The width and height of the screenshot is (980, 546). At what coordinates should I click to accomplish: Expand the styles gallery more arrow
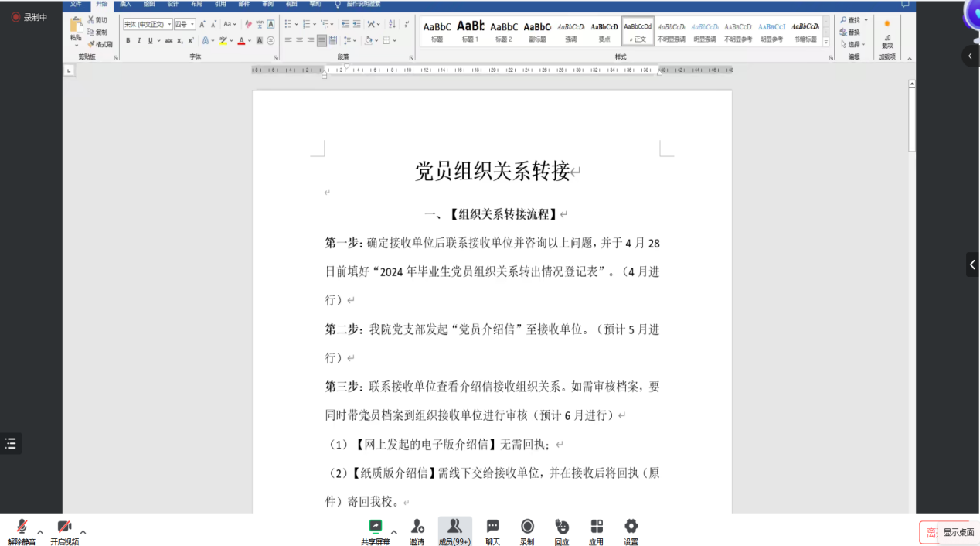[826, 43]
